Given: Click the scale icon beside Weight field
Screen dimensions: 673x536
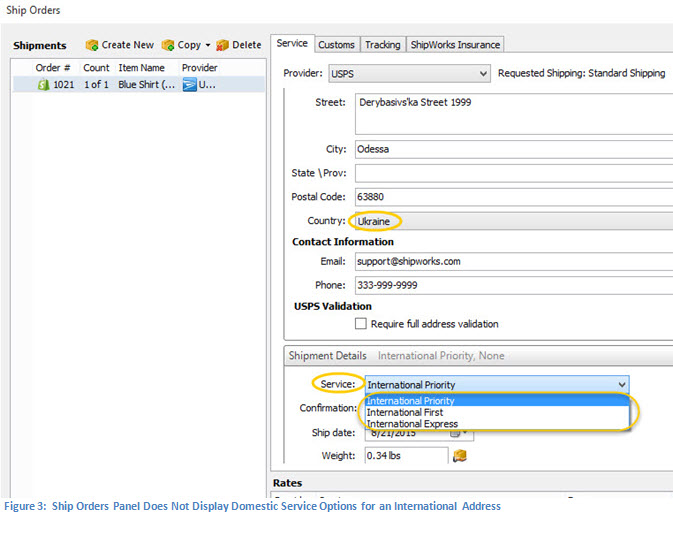Looking at the screenshot, I should (460, 456).
